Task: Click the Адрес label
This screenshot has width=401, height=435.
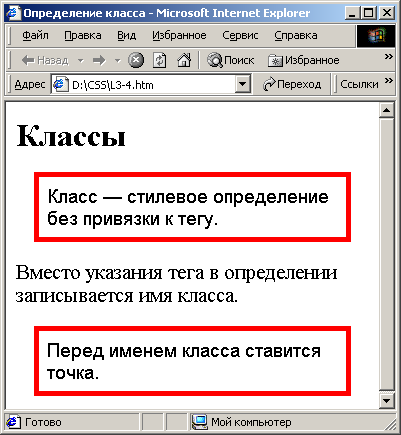Action: pyautogui.click(x=30, y=85)
